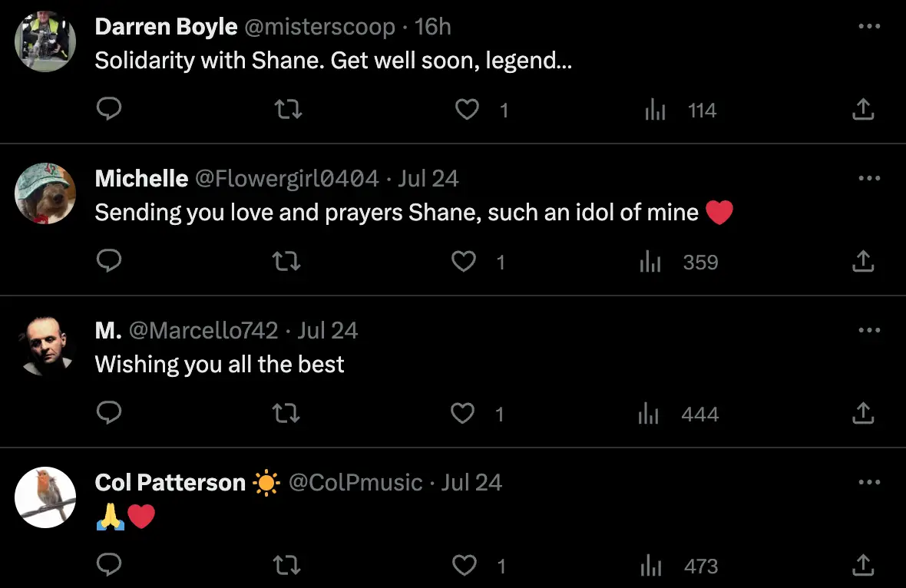Open the Jul 24 timestamp on Marcello742's tweet
The image size is (906, 588).
327,331
